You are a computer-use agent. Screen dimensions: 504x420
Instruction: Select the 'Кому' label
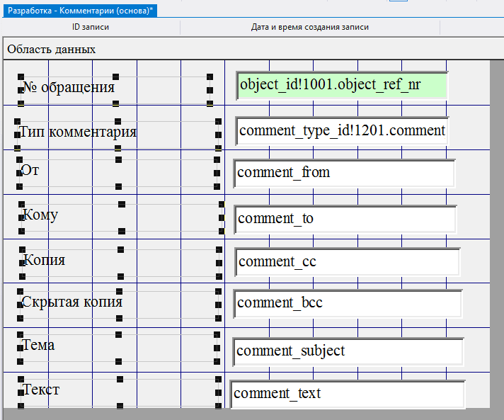(x=40, y=215)
